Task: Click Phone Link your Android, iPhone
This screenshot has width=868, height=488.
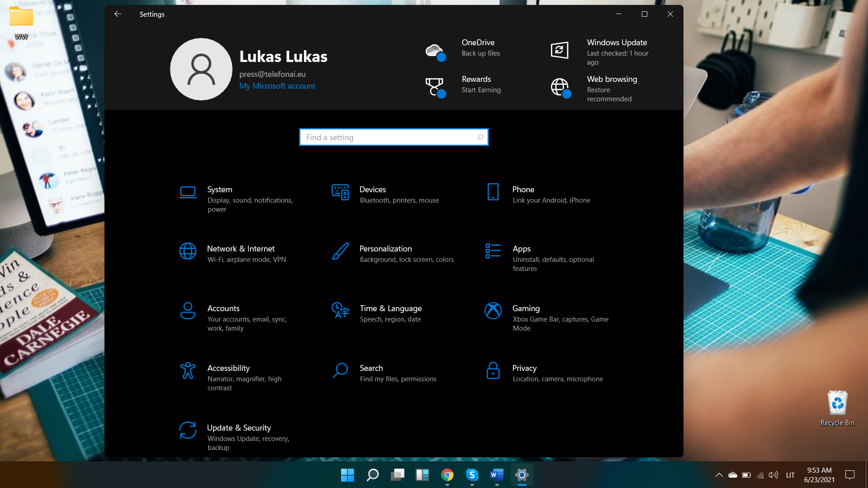Action: pos(551,200)
